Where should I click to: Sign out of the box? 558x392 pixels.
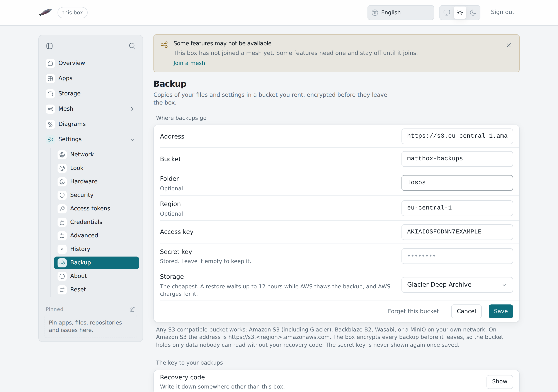tap(502, 12)
